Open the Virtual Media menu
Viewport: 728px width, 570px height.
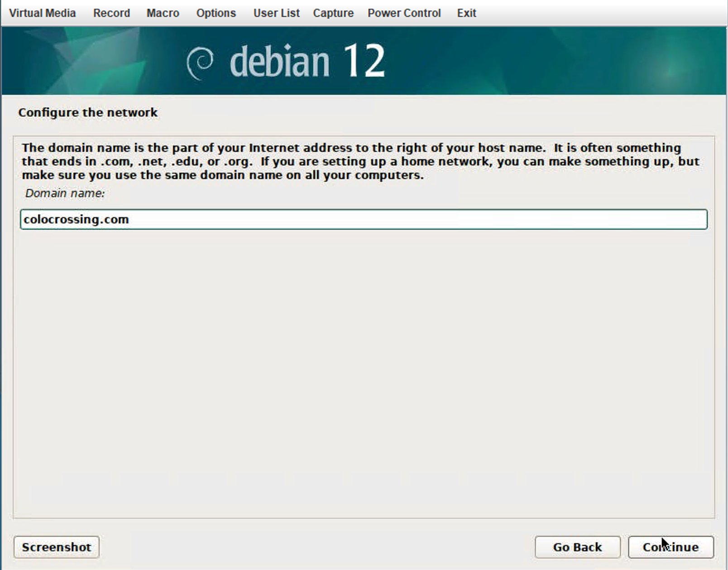pyautogui.click(x=42, y=13)
